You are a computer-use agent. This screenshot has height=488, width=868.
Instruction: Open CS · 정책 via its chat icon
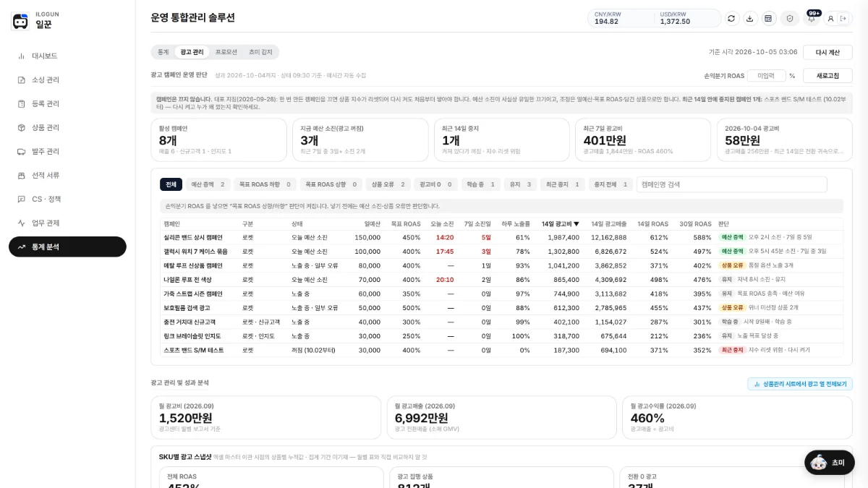(x=21, y=199)
